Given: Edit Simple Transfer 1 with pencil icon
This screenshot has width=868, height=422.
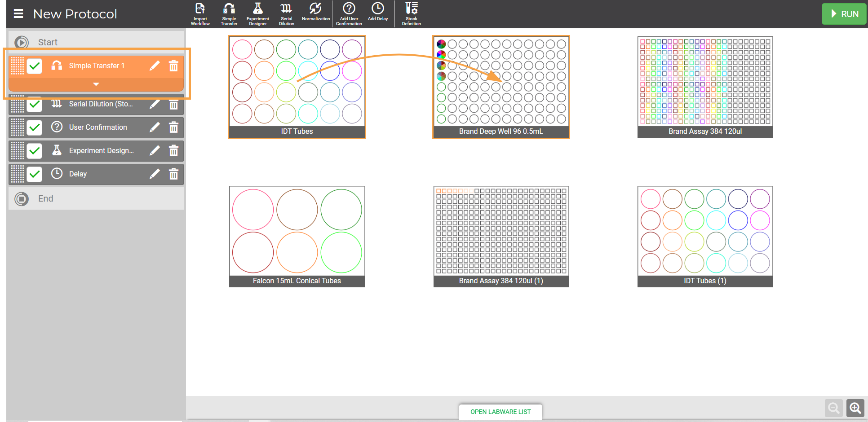Looking at the screenshot, I should pos(155,66).
